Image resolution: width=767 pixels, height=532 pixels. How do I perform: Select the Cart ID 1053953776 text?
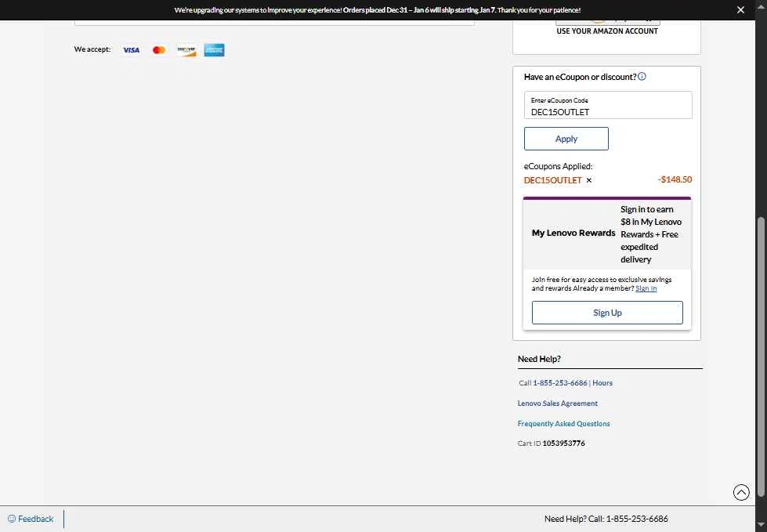[x=552, y=443]
